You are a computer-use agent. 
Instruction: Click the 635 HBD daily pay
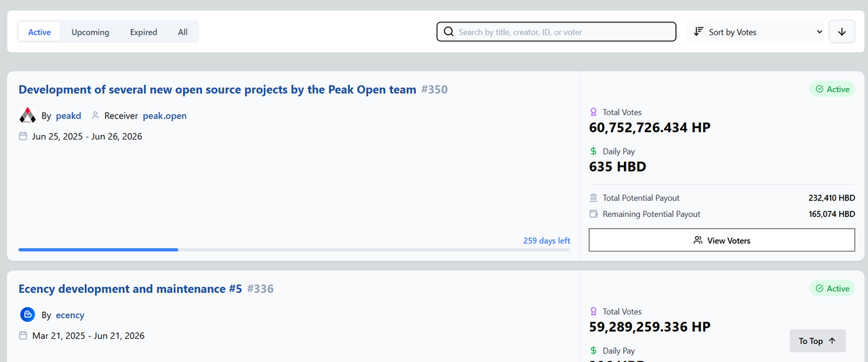618,167
